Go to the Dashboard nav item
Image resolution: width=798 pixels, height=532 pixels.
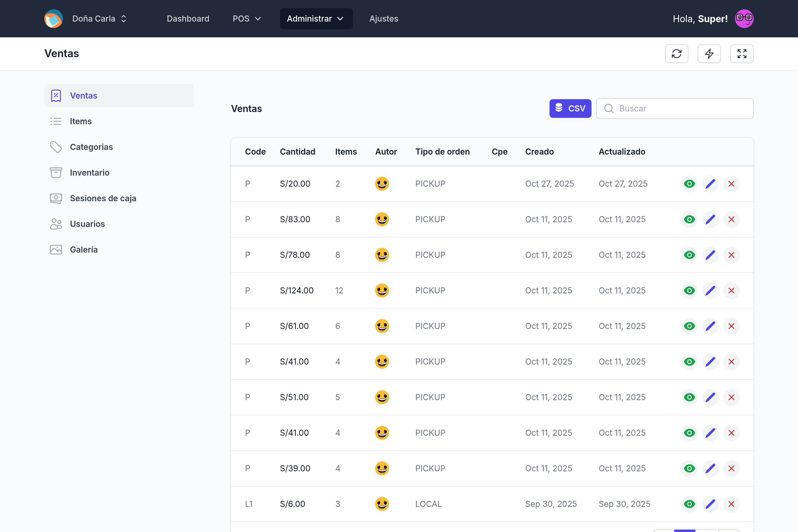pos(188,19)
